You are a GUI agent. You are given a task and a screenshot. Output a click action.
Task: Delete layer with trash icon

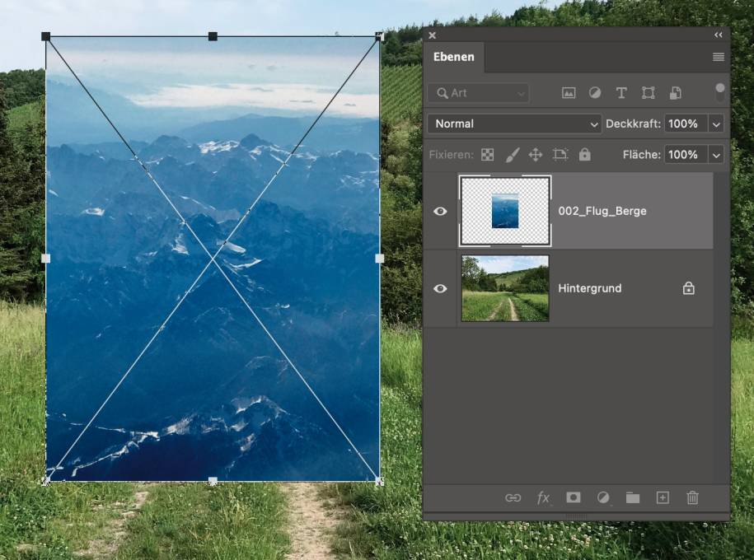click(x=692, y=497)
